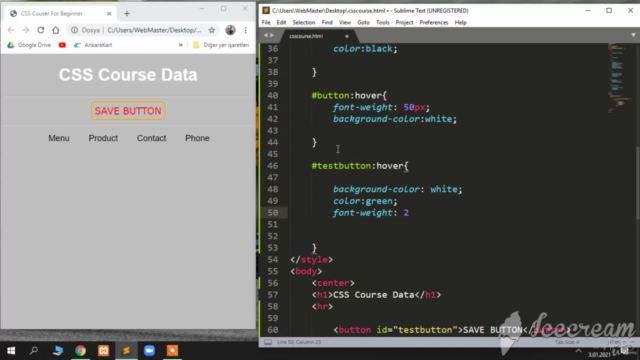Reload the page in Chrome
The width and height of the screenshot is (640, 360).
click(x=40, y=30)
